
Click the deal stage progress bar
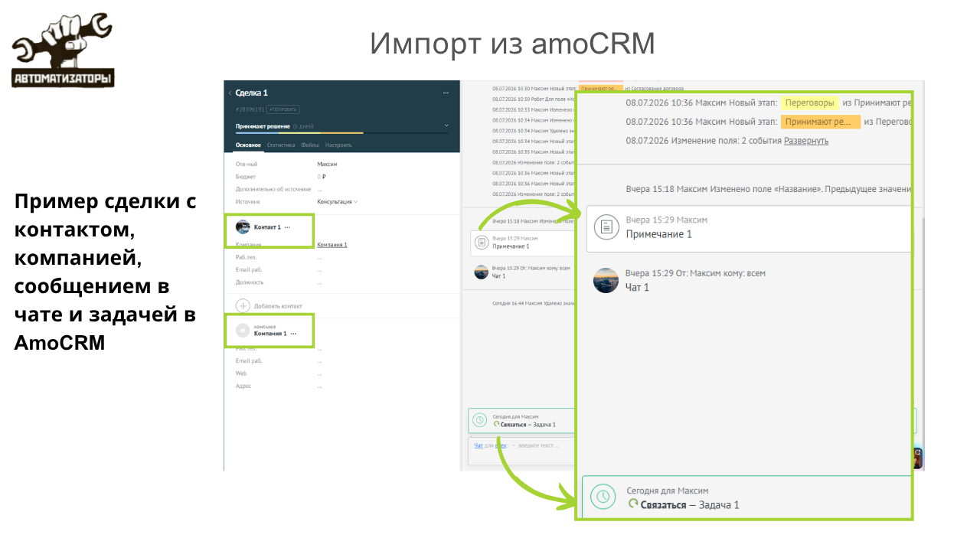[342, 133]
